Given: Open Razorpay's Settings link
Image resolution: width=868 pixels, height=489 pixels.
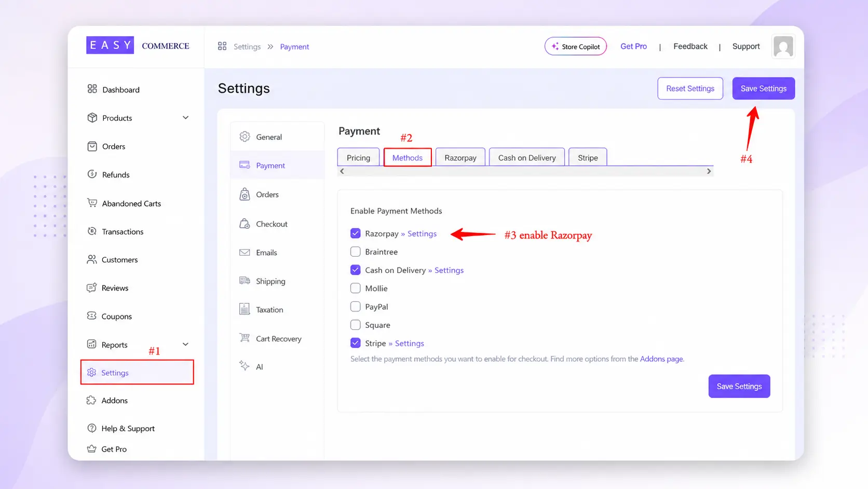Looking at the screenshot, I should [422, 233].
